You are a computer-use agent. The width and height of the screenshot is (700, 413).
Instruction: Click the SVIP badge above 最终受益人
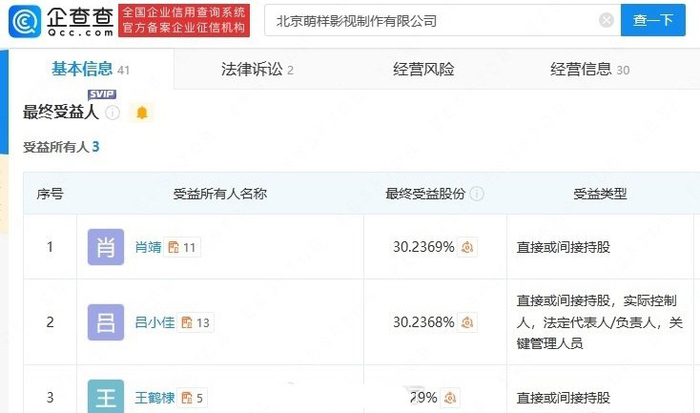(x=102, y=94)
